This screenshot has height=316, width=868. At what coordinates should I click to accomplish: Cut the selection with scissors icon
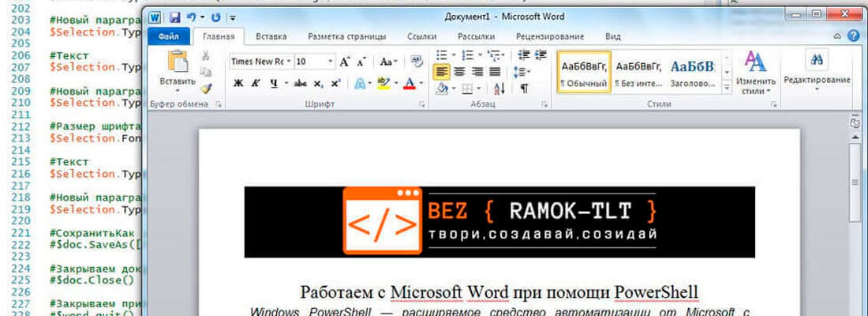206,55
